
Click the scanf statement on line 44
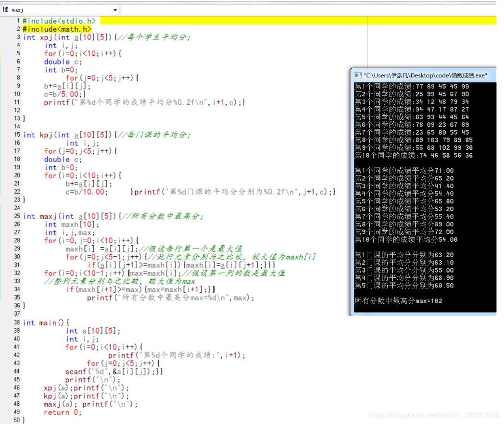pos(114,372)
